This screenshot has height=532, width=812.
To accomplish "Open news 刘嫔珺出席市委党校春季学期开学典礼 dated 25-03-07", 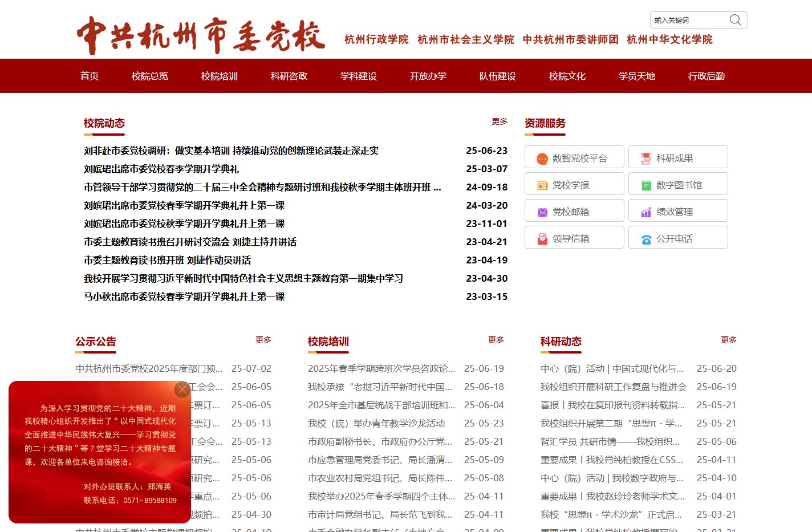I will [x=161, y=169].
